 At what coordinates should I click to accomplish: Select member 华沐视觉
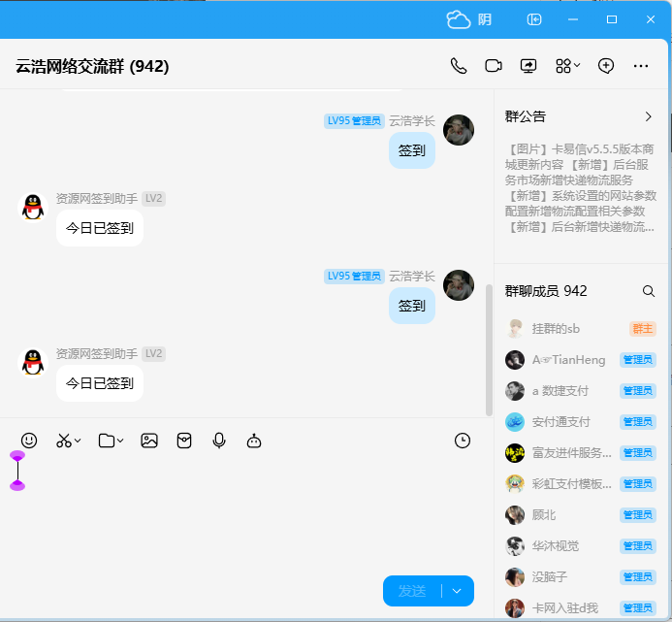point(581,546)
